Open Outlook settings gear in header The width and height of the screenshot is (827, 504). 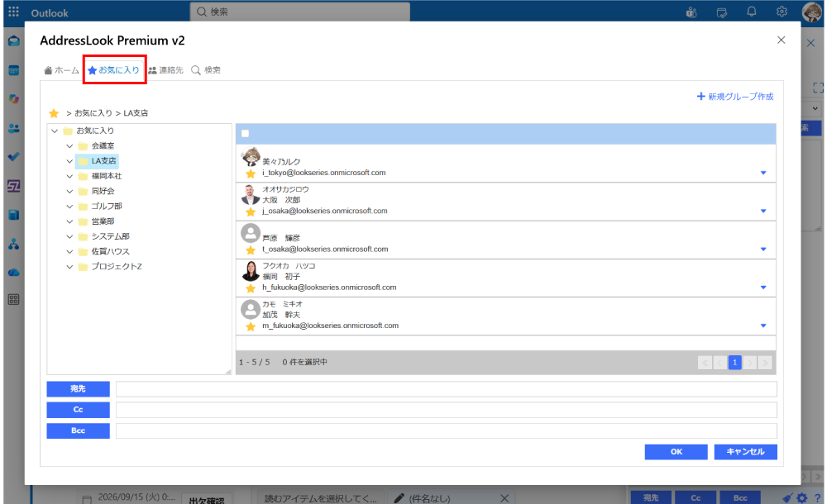(782, 12)
